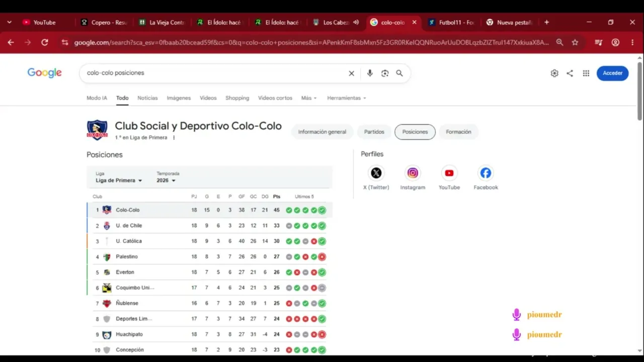
Task: Share the search results
Action: coord(570,73)
